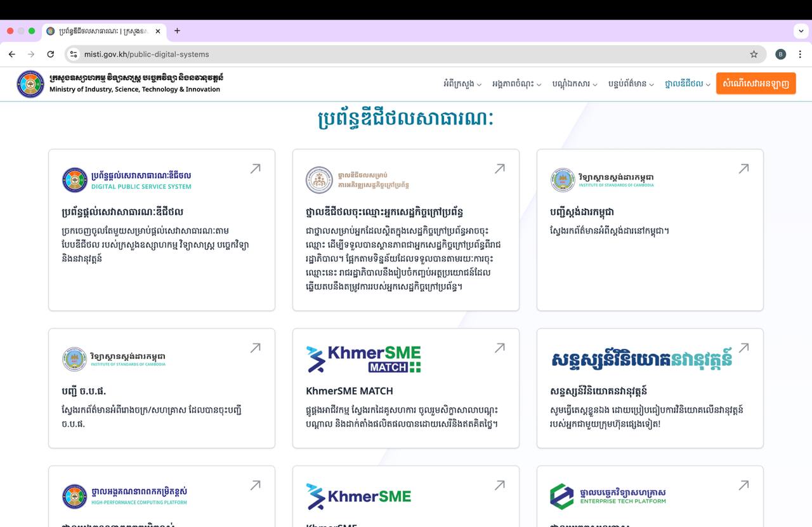
Task: Click the orange សំណើសេវាអនឡាញ button
Action: point(756,84)
